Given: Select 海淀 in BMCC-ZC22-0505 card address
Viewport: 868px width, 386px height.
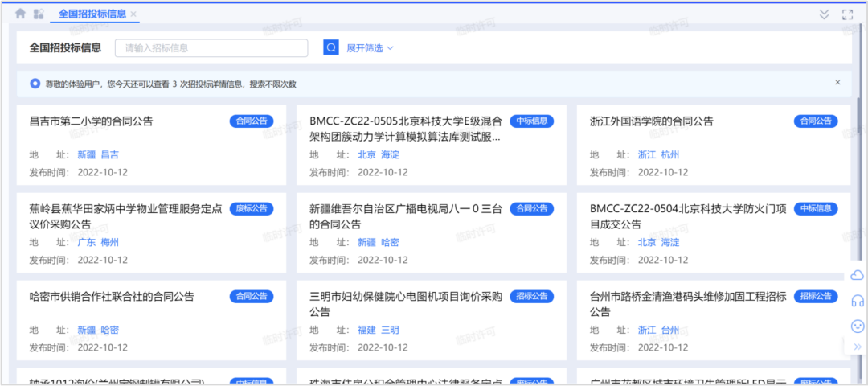Looking at the screenshot, I should pos(391,154).
